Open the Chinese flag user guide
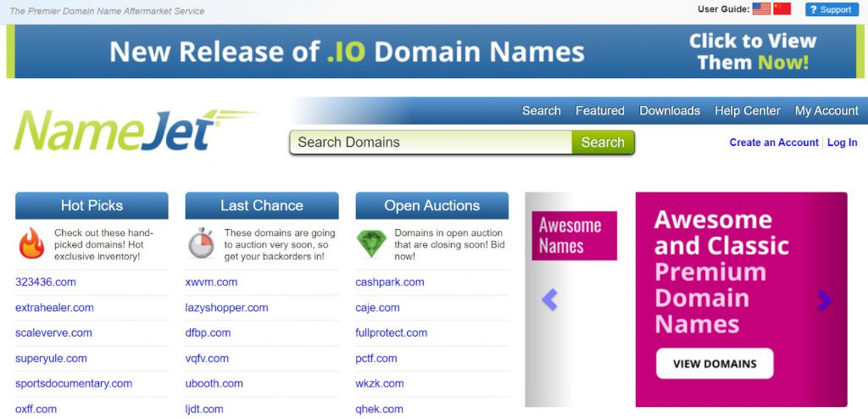 pyautogui.click(x=782, y=8)
